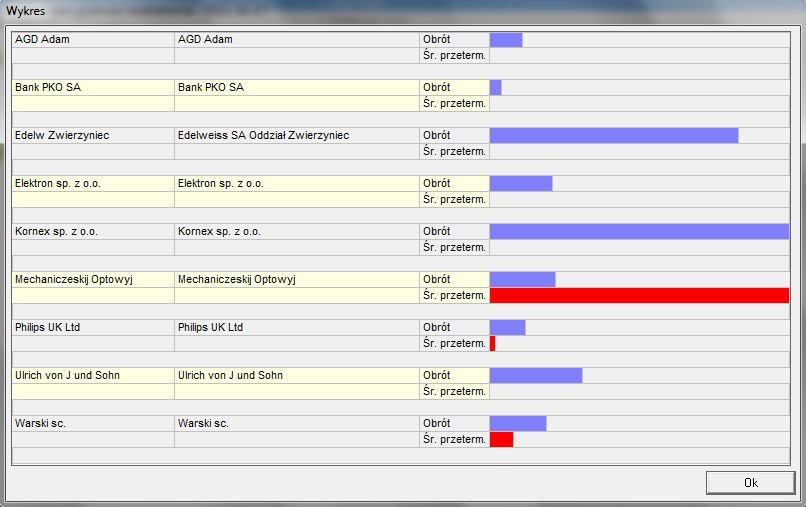Click Obrót label in AGD Adam row
The width and height of the screenshot is (806, 507).
(x=436, y=40)
